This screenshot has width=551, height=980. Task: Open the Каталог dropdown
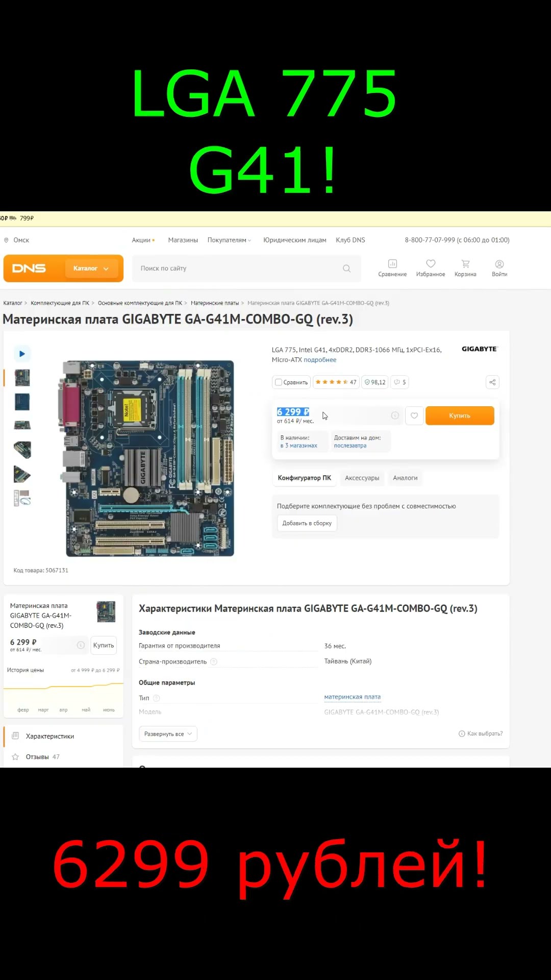pos(92,268)
